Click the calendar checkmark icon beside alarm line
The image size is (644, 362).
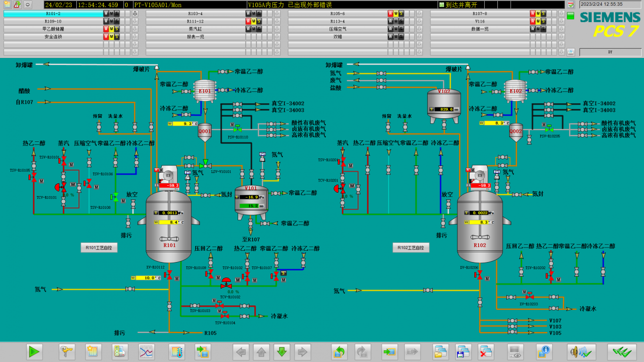(x=570, y=4)
